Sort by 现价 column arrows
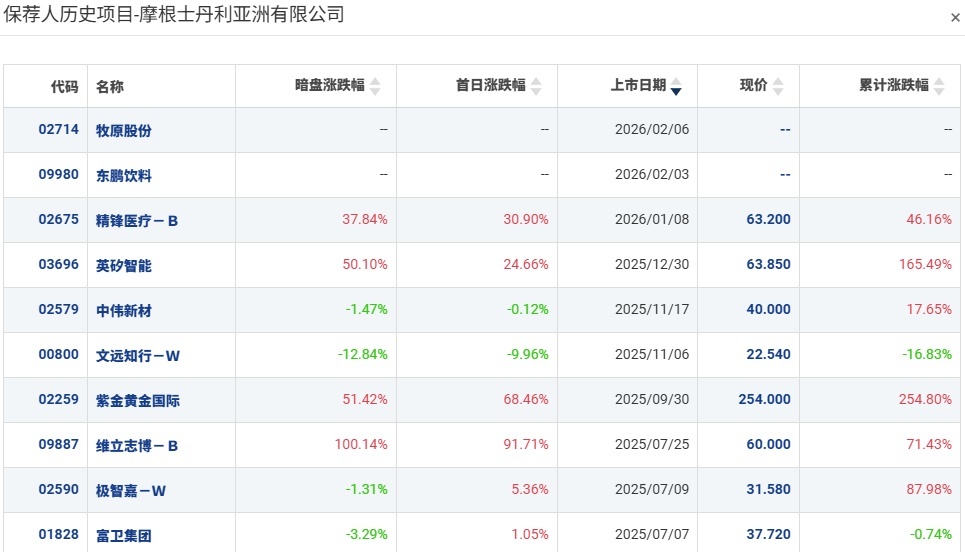This screenshot has height=552, width=965. [x=778, y=86]
